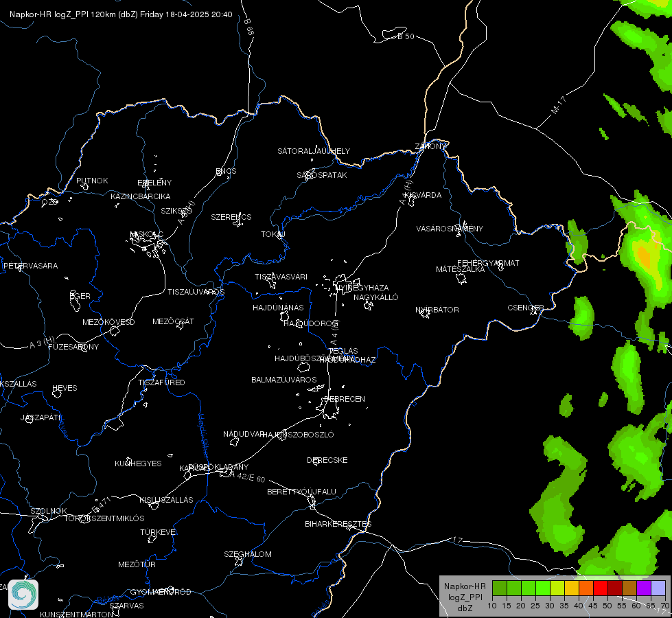Click the EGER city label

[80, 296]
